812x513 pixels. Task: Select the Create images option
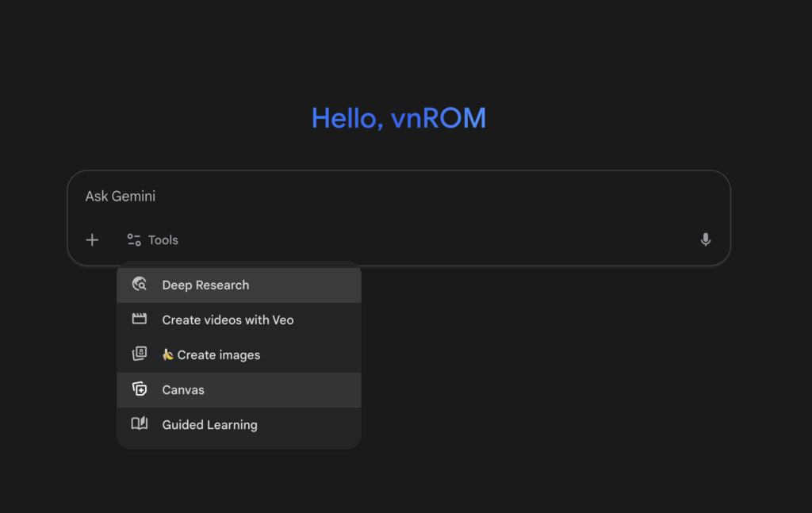point(239,355)
